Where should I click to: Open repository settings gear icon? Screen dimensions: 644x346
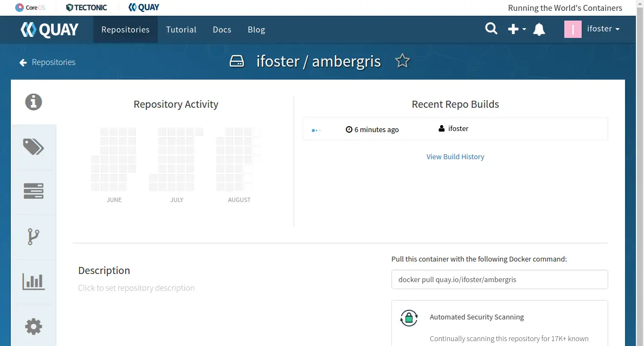pyautogui.click(x=34, y=327)
